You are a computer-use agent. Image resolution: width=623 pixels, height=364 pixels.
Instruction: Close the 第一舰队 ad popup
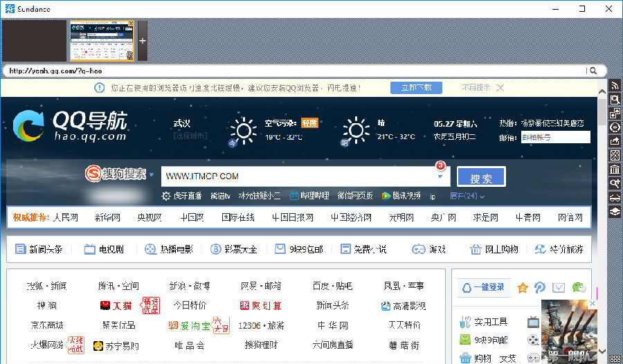(593, 304)
